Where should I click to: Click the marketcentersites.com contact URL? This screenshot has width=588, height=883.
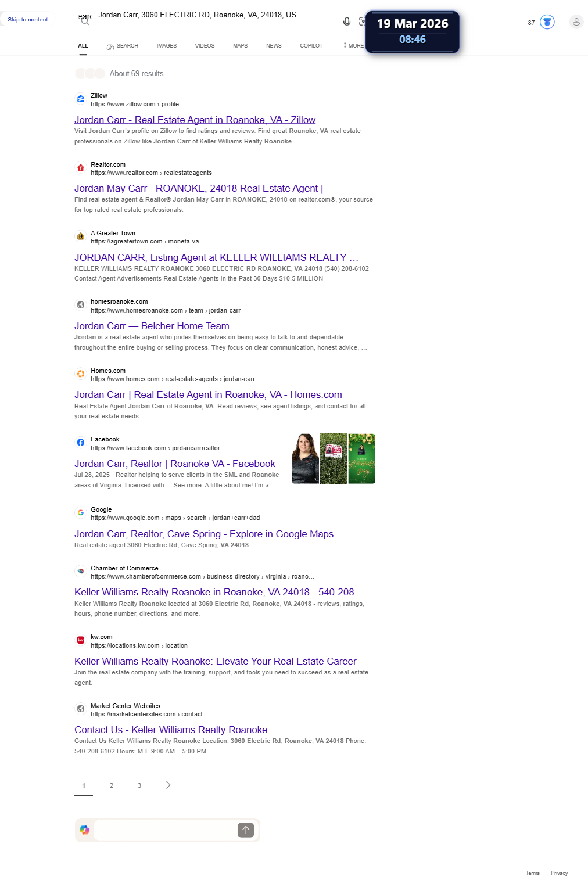[146, 715]
